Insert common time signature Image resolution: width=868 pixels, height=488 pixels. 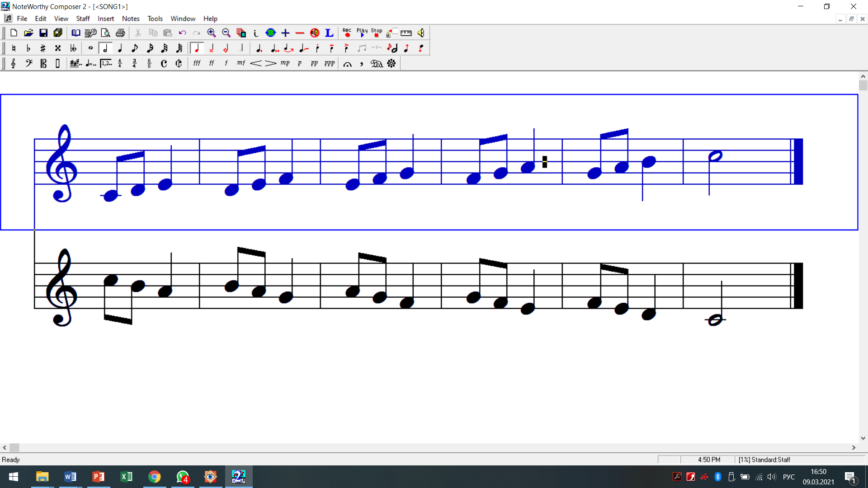[164, 63]
